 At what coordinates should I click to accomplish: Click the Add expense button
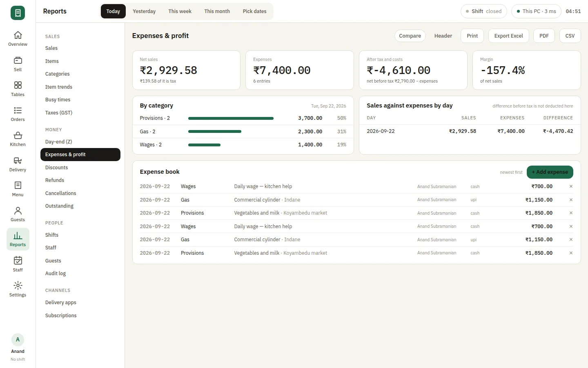click(x=550, y=172)
